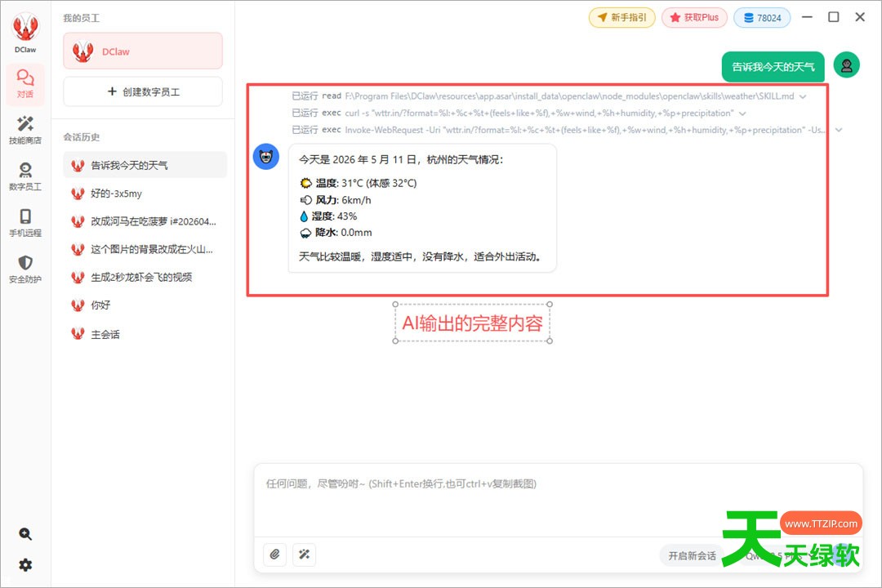Open conversation 告诉我今天的天气 in history

point(145,165)
